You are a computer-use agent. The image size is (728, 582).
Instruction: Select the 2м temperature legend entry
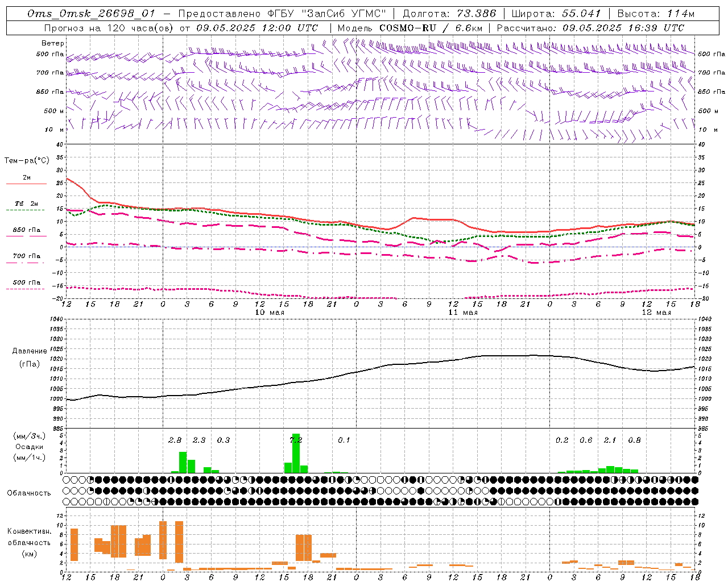(x=27, y=177)
